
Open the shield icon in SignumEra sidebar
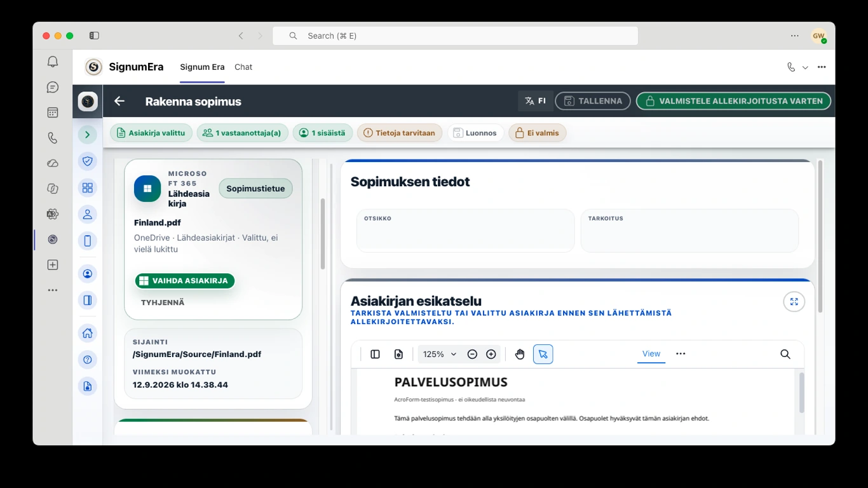[88, 161]
